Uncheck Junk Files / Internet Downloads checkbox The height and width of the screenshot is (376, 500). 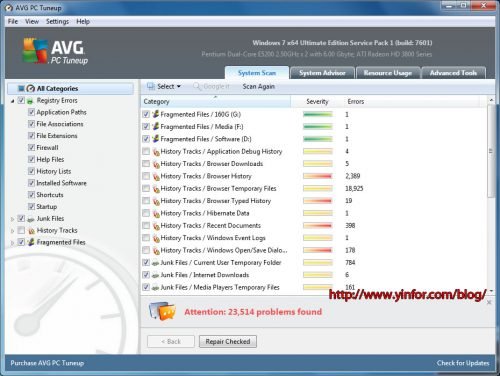point(146,275)
